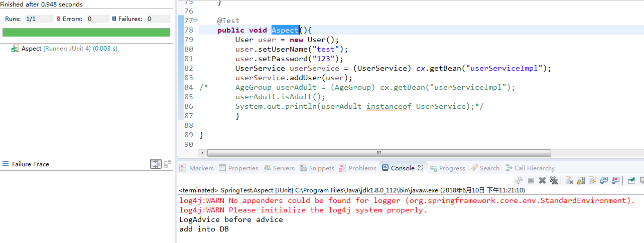Screen dimensions: 644x243
Task: Switch to the Markers tab
Action: (x=196, y=168)
